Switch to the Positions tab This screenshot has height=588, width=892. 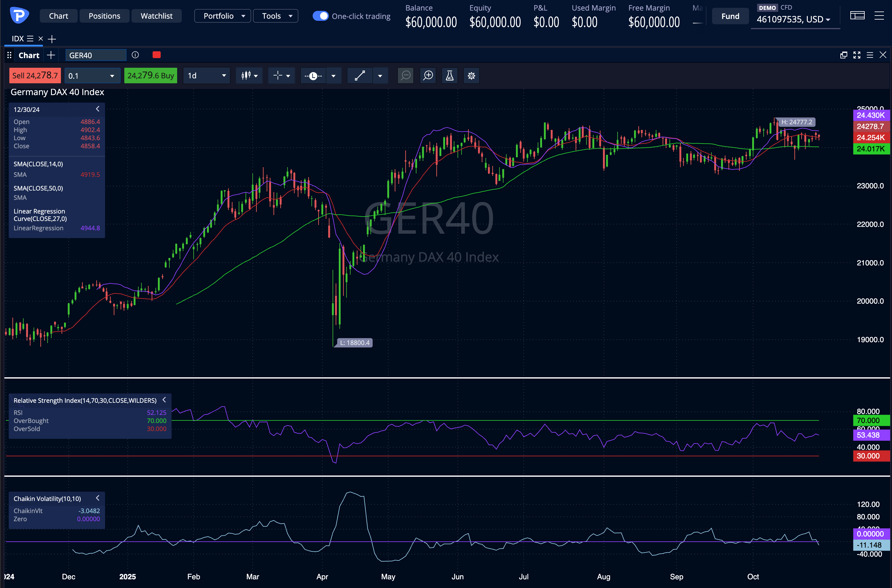click(x=104, y=16)
